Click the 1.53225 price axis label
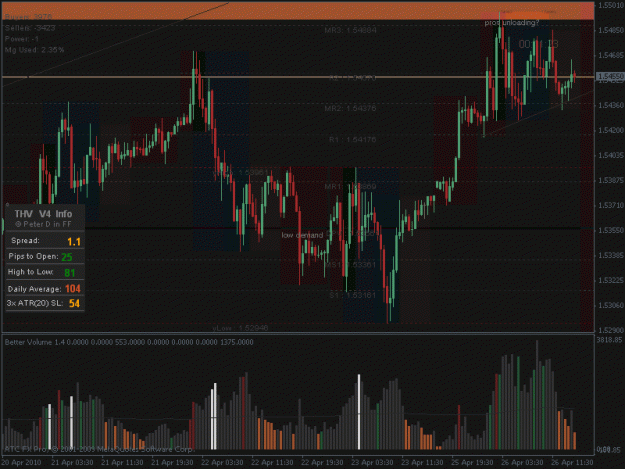This screenshot has width=625, height=469. point(611,281)
